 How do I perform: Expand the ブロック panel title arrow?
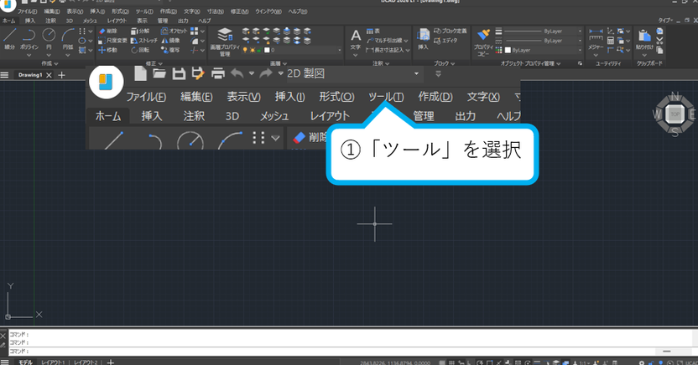click(x=453, y=64)
